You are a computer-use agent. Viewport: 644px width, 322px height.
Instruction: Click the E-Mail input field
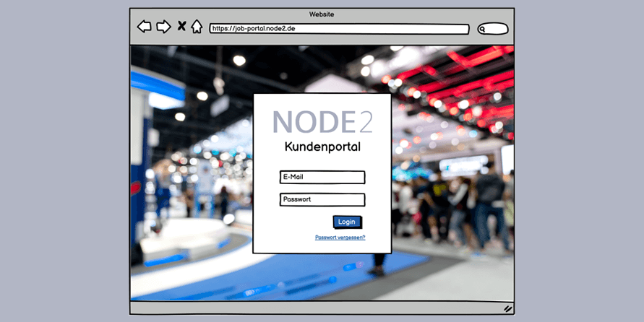[x=322, y=177]
